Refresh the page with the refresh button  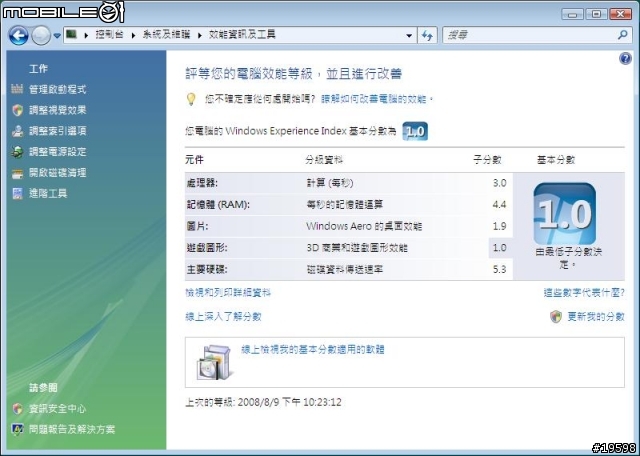pyautogui.click(x=427, y=36)
